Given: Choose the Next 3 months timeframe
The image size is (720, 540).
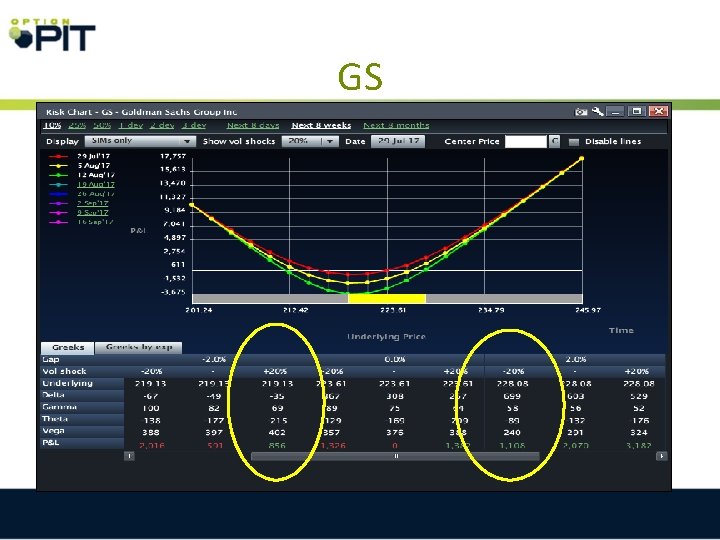Looking at the screenshot, I should 396,125.
